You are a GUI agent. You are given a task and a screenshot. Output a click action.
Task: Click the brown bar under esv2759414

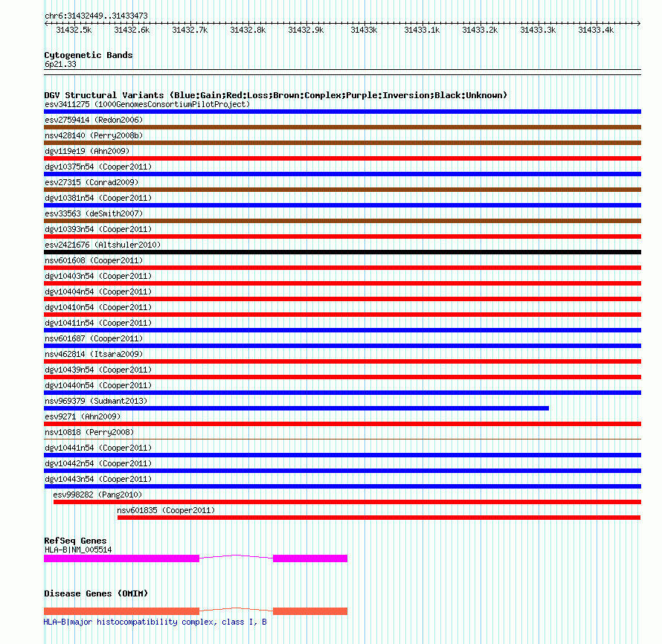(x=342, y=127)
